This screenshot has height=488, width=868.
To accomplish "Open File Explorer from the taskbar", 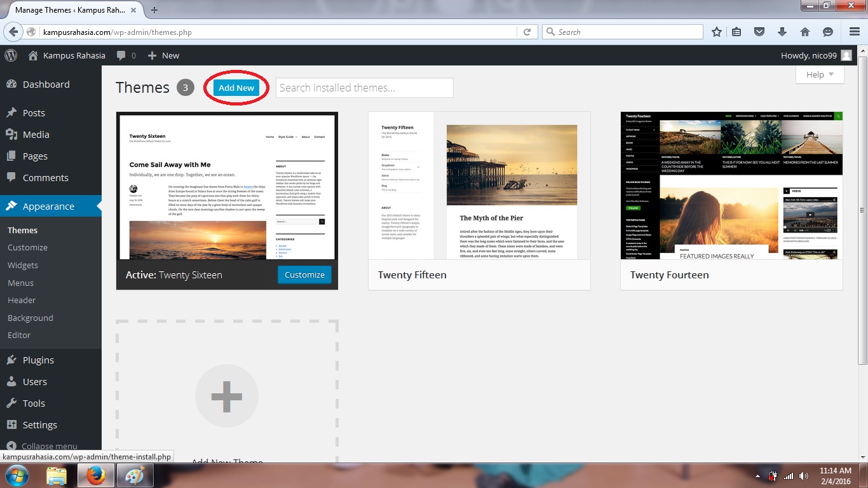I will pos(56,475).
